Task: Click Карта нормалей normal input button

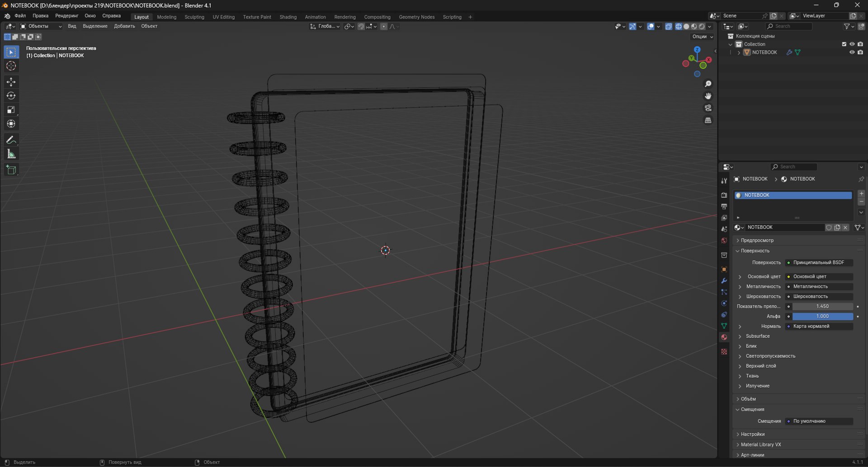Action: click(819, 326)
